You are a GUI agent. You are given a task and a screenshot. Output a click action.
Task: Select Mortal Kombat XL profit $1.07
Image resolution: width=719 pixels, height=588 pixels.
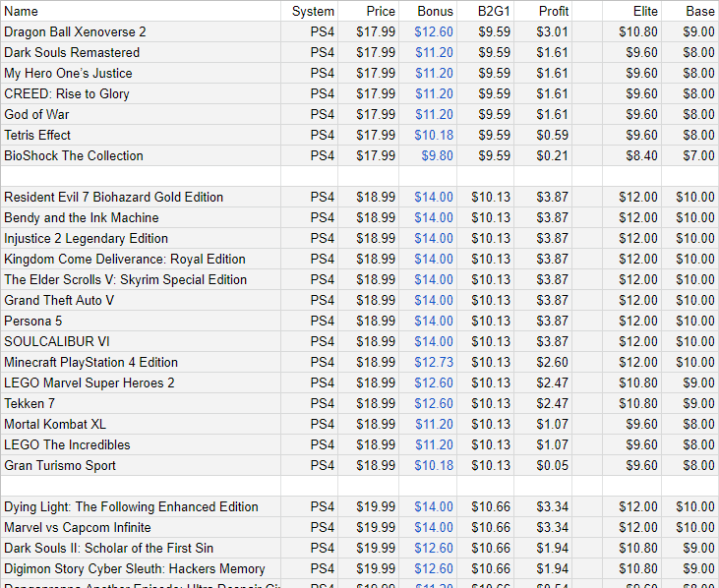pyautogui.click(x=543, y=424)
